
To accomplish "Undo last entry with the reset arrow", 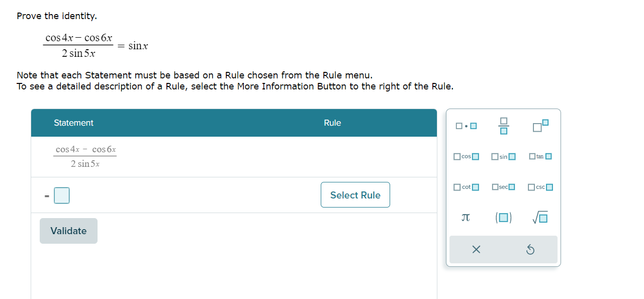I will [530, 249].
